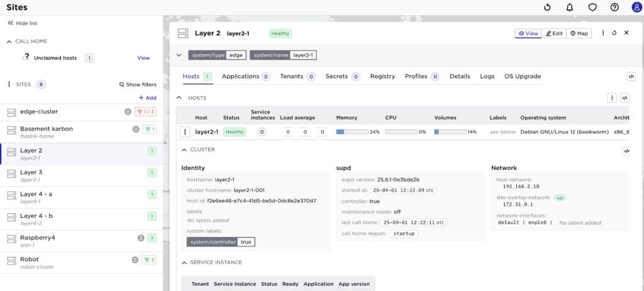Select the View mode toggle
This screenshot has height=291, width=644.
pyautogui.click(x=528, y=33)
